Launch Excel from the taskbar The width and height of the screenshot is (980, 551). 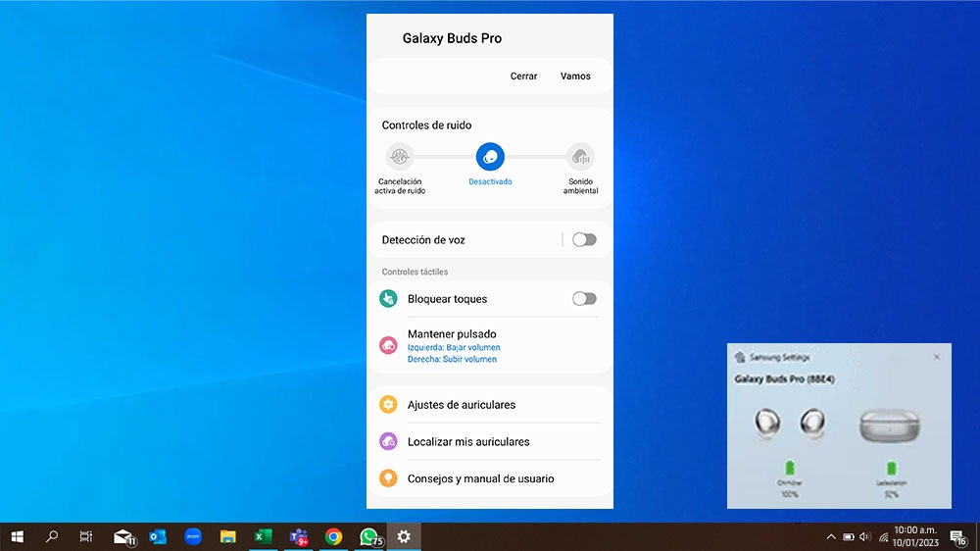pos(263,536)
